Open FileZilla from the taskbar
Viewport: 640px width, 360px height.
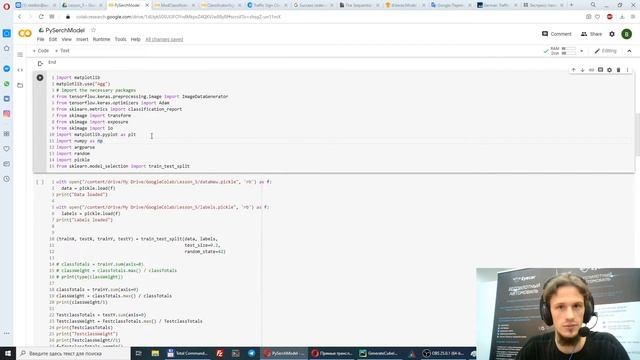click(x=220, y=353)
